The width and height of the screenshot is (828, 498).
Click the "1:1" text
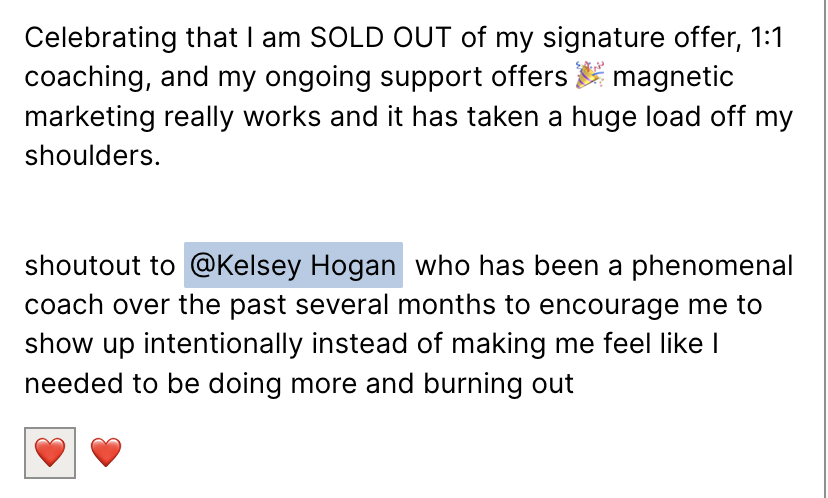pyautogui.click(x=767, y=38)
